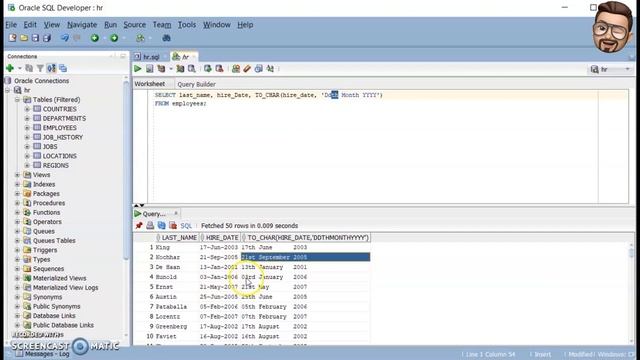Switch to the Query Builder tab

point(196,84)
